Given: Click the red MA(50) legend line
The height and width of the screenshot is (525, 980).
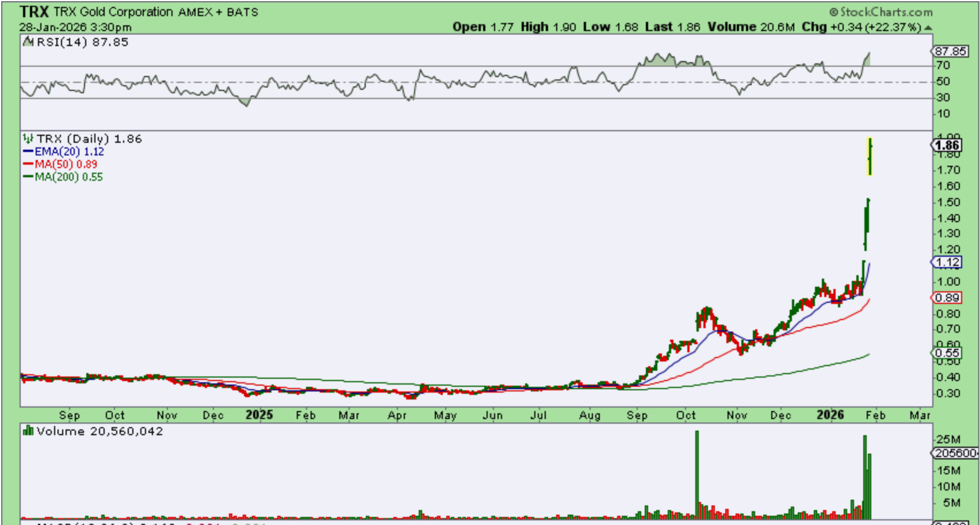Looking at the screenshot, I should (28, 165).
